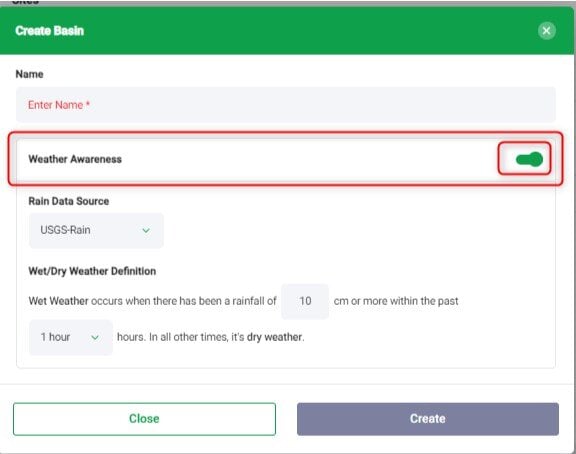The image size is (576, 454).
Task: Click the chevron beside 1 hour
Action: [95, 338]
